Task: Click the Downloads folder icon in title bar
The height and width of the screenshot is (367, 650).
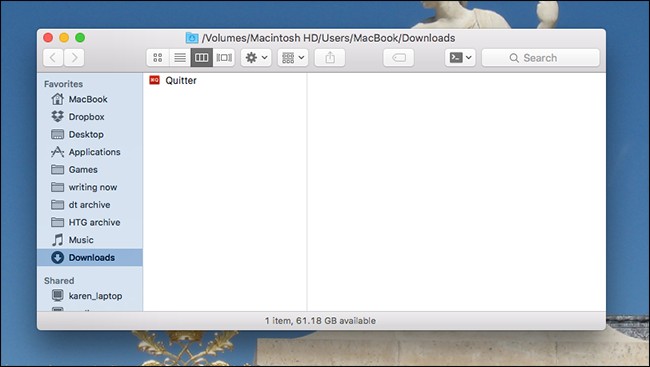Action: click(x=192, y=38)
